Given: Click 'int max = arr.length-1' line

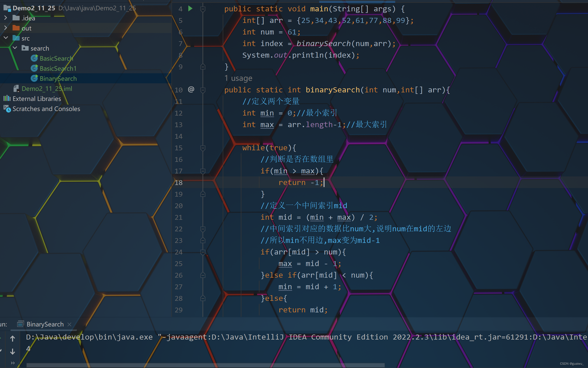Looking at the screenshot, I should [292, 125].
